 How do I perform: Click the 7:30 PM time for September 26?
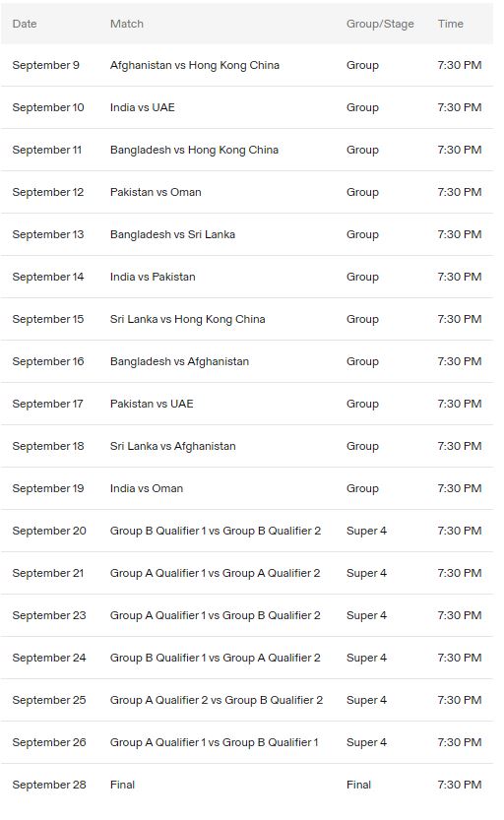[460, 742]
